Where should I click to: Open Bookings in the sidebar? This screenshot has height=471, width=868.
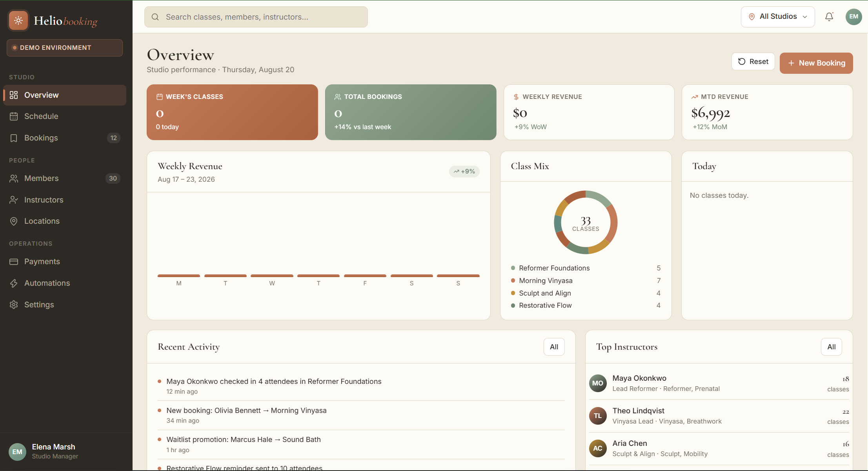click(65, 138)
